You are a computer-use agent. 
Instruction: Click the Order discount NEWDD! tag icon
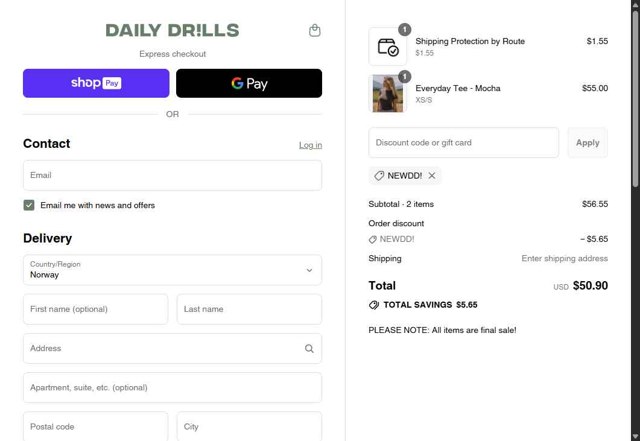[x=372, y=240]
